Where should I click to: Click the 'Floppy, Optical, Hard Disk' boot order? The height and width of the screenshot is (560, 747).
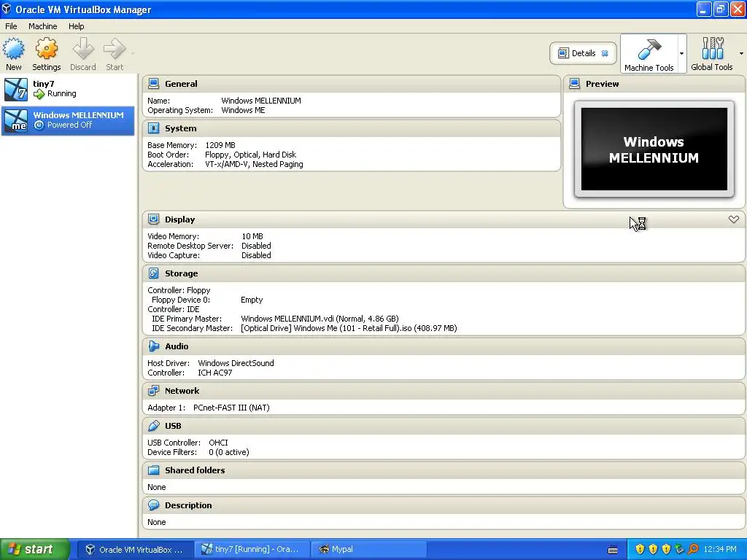coord(251,155)
